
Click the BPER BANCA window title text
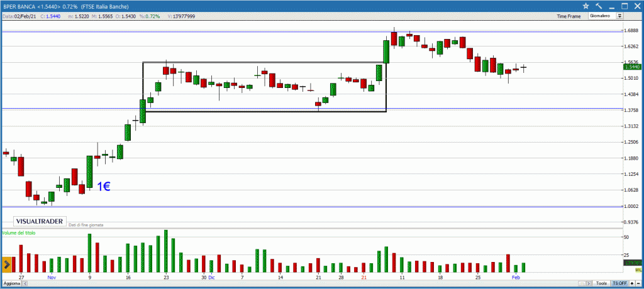click(65, 6)
